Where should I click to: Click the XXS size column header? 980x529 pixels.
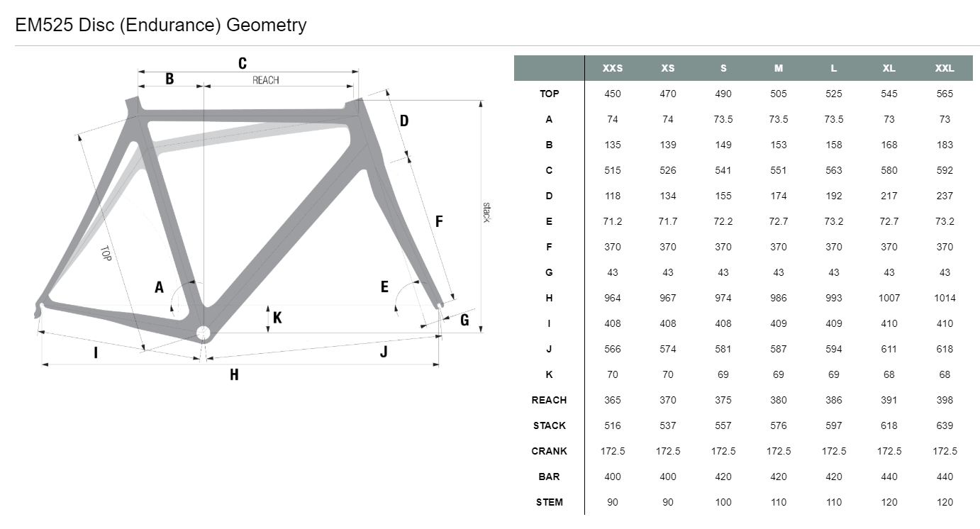pos(612,68)
